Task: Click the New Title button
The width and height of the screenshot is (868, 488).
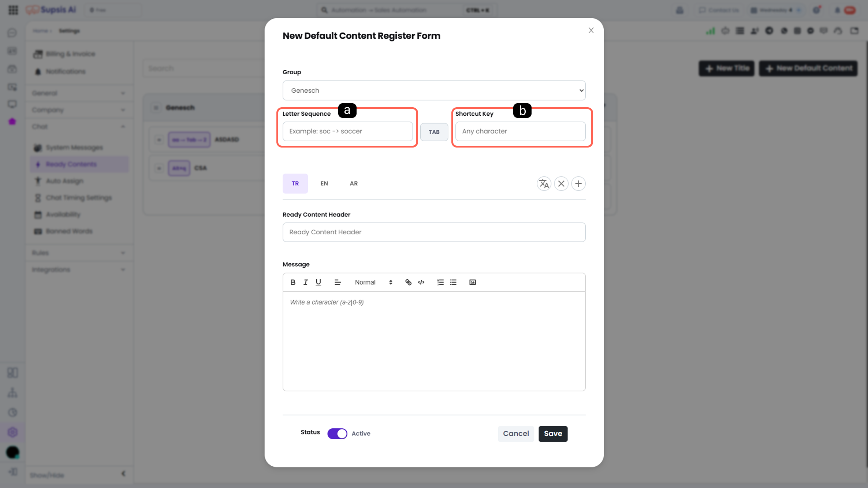Action: (x=726, y=68)
